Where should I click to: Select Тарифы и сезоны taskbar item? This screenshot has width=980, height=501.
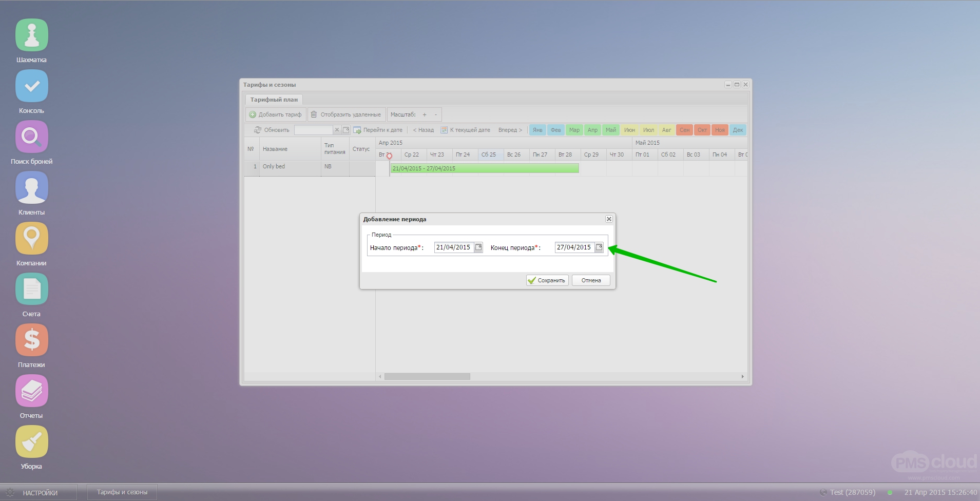pyautogui.click(x=122, y=492)
